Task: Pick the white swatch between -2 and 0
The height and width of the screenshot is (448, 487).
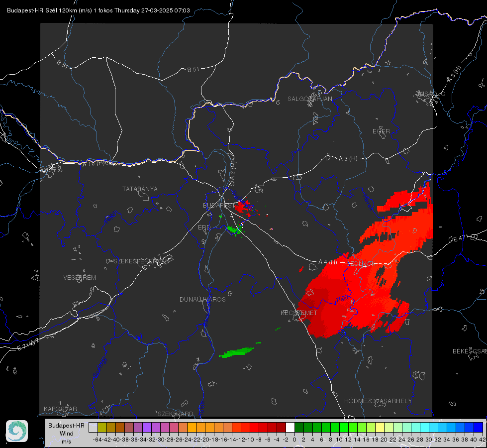Action: point(290,427)
